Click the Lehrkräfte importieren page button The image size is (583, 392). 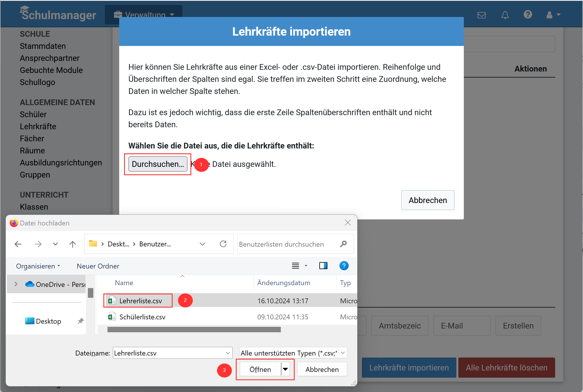pyautogui.click(x=409, y=368)
